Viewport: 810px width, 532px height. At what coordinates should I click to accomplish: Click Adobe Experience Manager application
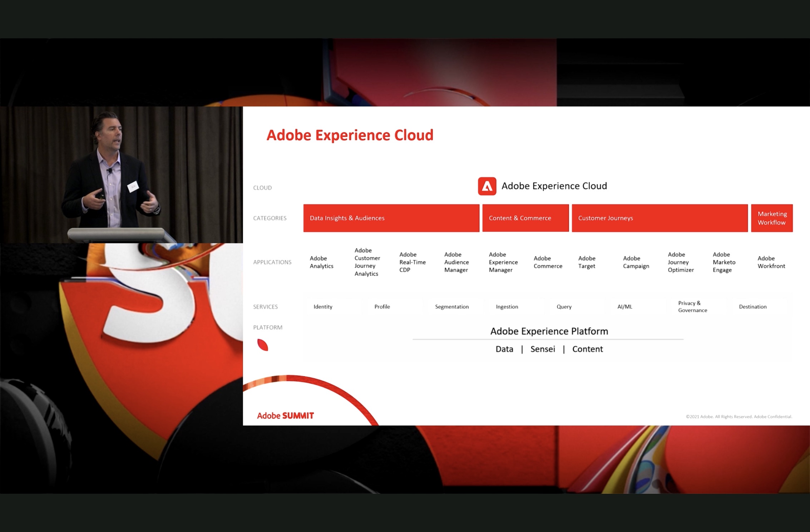503,262
